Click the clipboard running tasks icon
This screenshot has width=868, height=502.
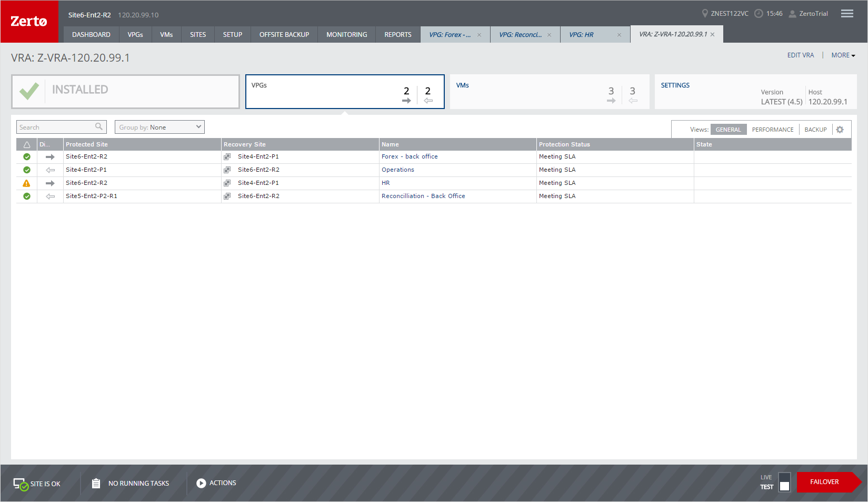(96, 483)
